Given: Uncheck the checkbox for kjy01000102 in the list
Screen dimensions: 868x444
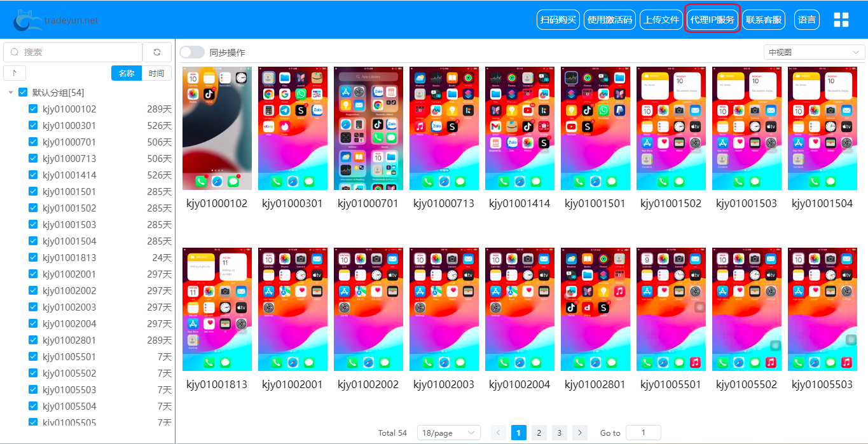Looking at the screenshot, I should [x=33, y=109].
